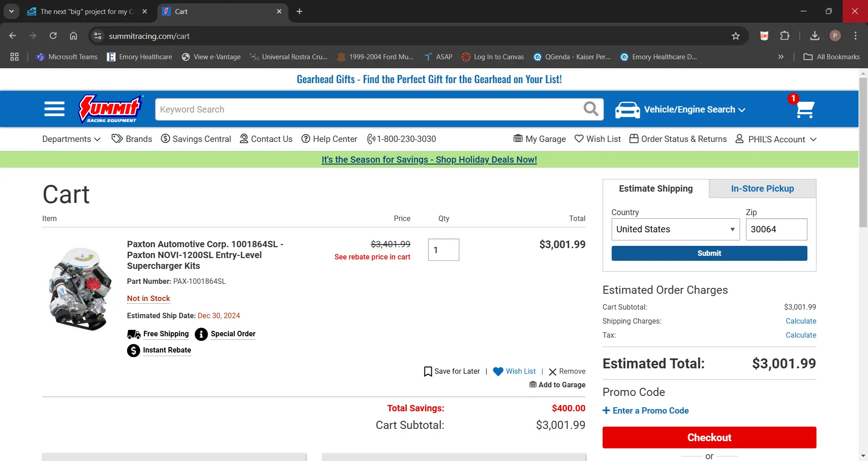This screenshot has height=461, width=868.
Task: Open the Help Center
Action: tap(329, 139)
